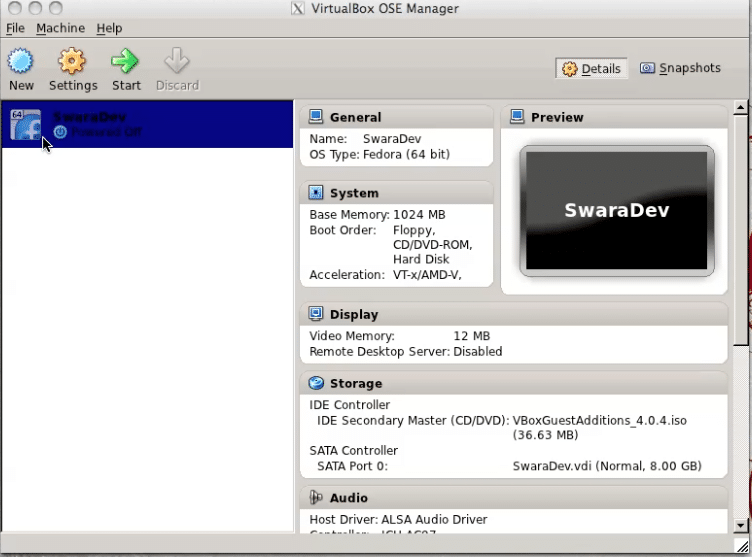Start the VM with green arrow
Image resolution: width=752 pixels, height=557 pixels.
point(126,62)
